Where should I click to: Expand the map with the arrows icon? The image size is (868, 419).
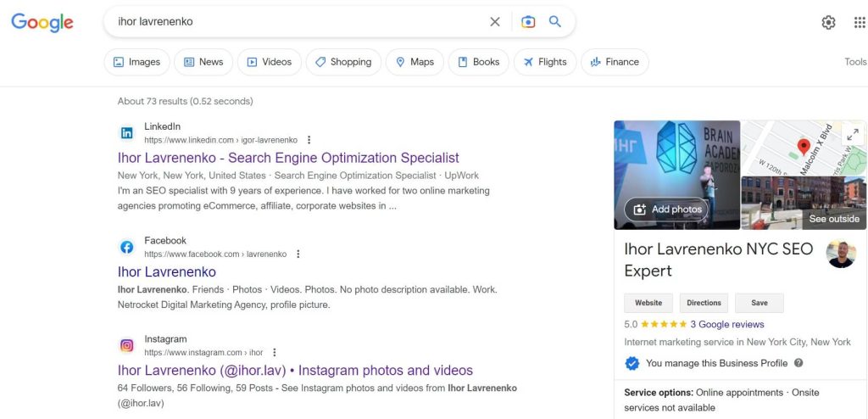click(853, 134)
